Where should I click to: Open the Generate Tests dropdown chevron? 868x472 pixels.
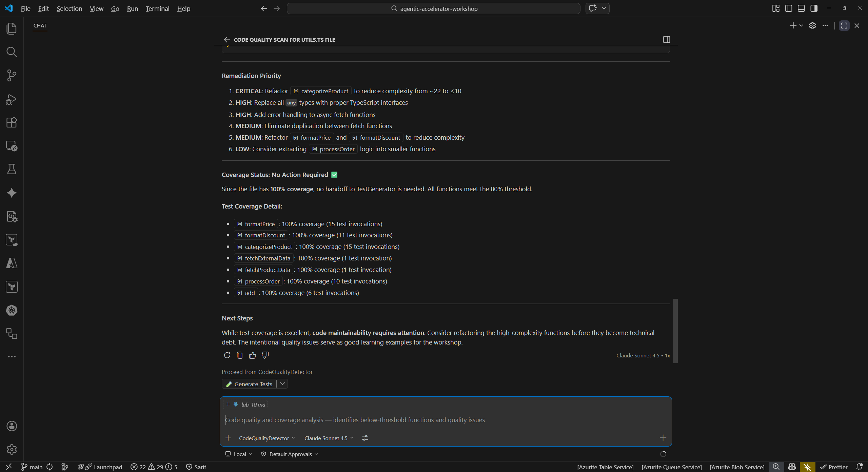pyautogui.click(x=283, y=383)
